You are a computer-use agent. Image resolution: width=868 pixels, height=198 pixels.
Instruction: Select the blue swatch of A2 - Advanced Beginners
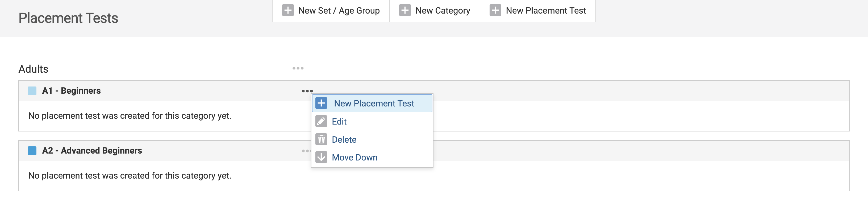[32, 151]
